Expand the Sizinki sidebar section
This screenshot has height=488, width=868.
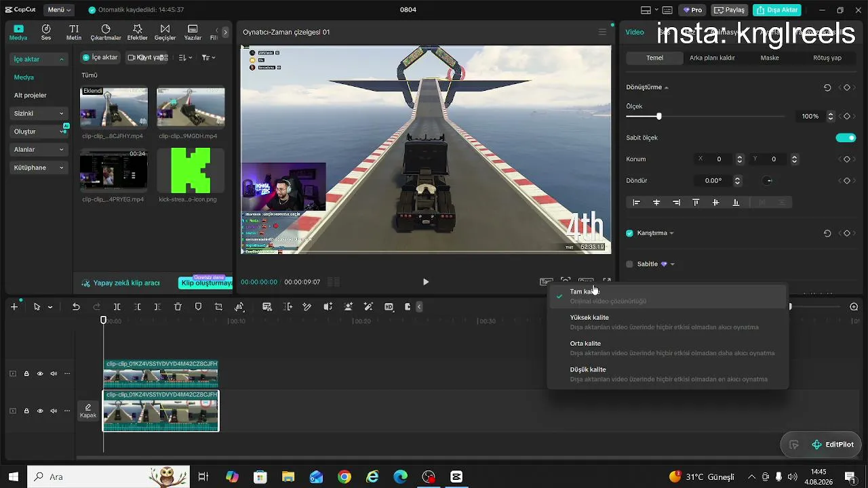click(x=39, y=113)
